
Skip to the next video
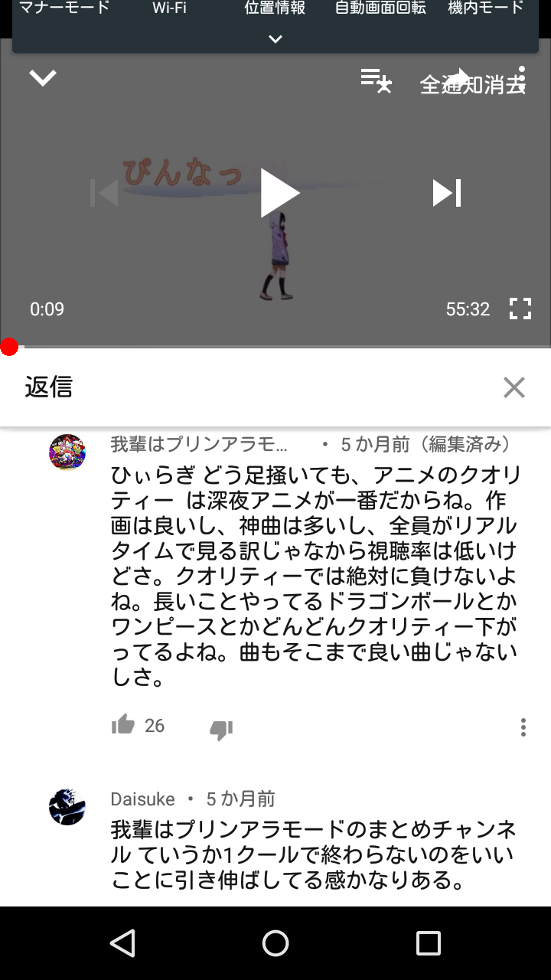coord(447,193)
